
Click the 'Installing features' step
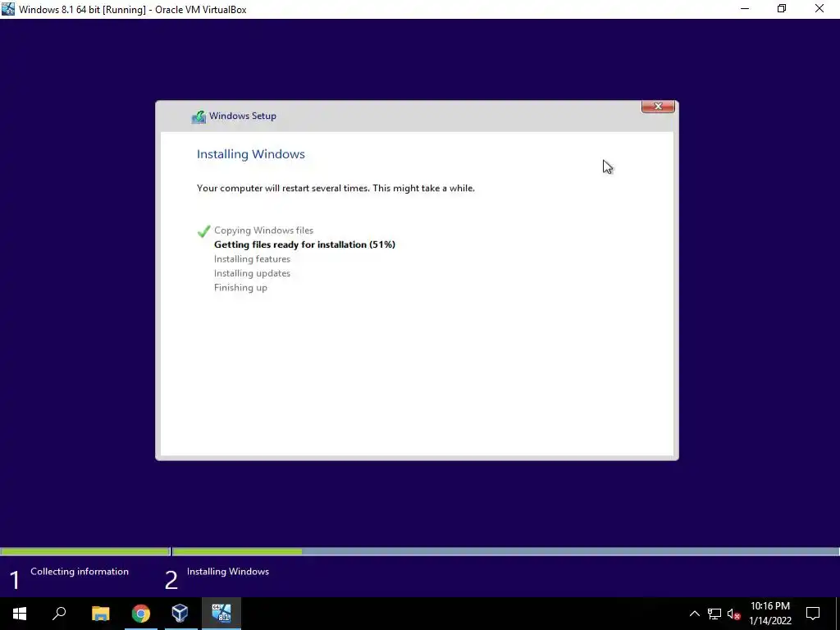[x=252, y=258]
